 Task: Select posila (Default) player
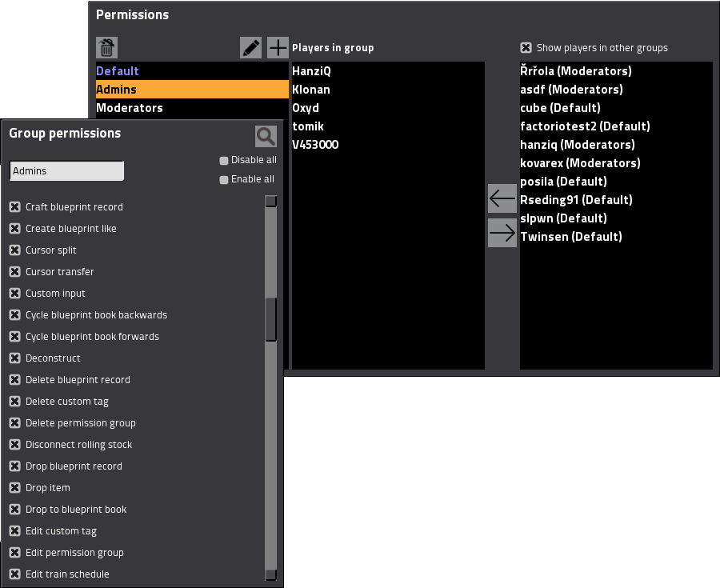click(x=616, y=182)
